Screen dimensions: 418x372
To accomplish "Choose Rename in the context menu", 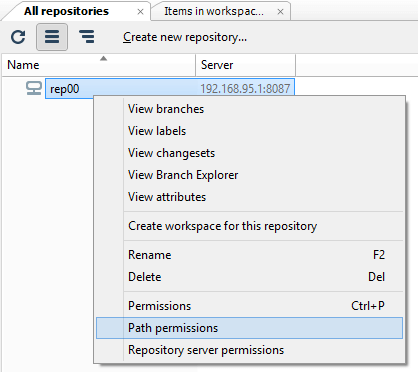I will [249, 255].
